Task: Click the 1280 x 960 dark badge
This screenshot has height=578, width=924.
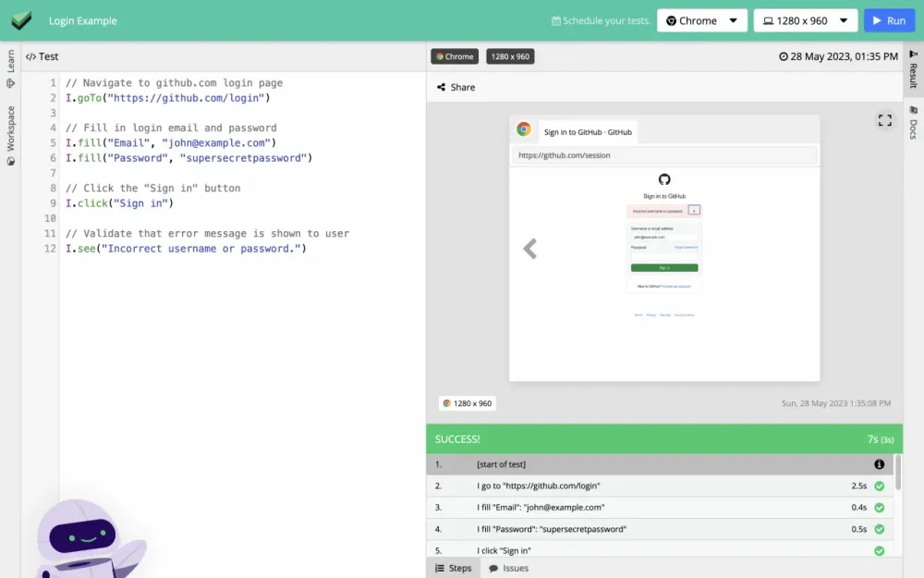Action: 510,56
